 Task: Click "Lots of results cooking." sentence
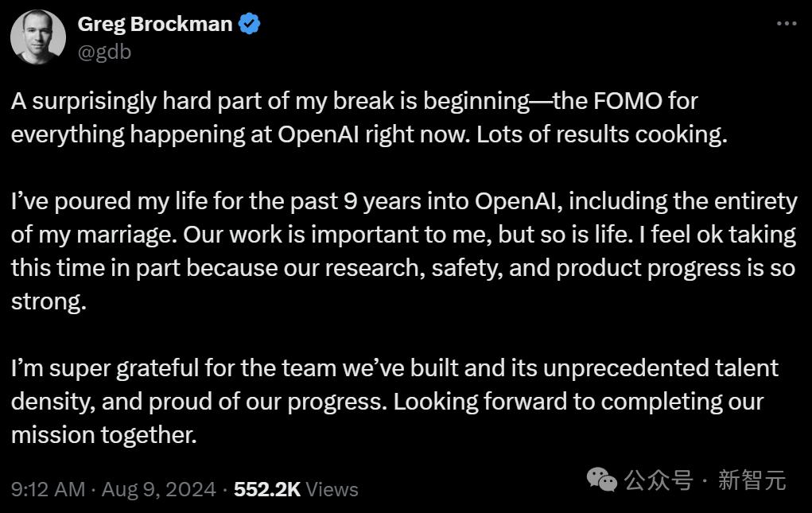[602, 134]
